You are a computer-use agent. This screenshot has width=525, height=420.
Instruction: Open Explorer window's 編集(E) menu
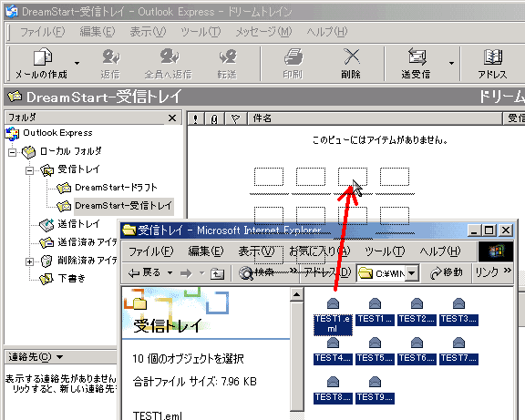tap(206, 251)
